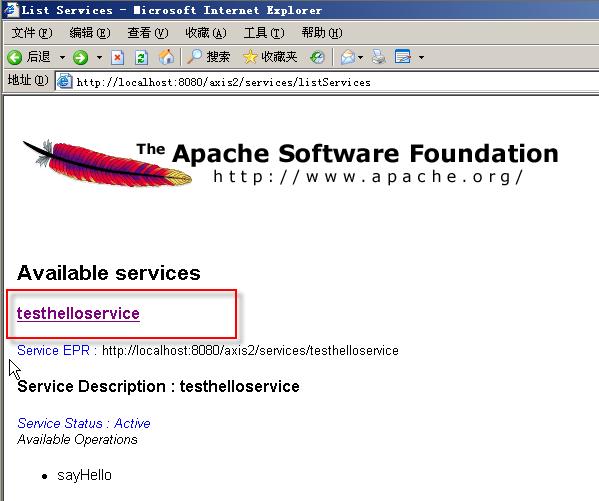This screenshot has width=599, height=501.
Task: Open the testhelloservice link
Action: point(78,313)
